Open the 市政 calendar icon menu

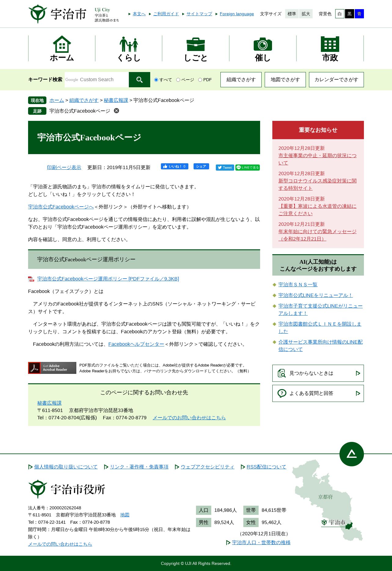tap(330, 49)
